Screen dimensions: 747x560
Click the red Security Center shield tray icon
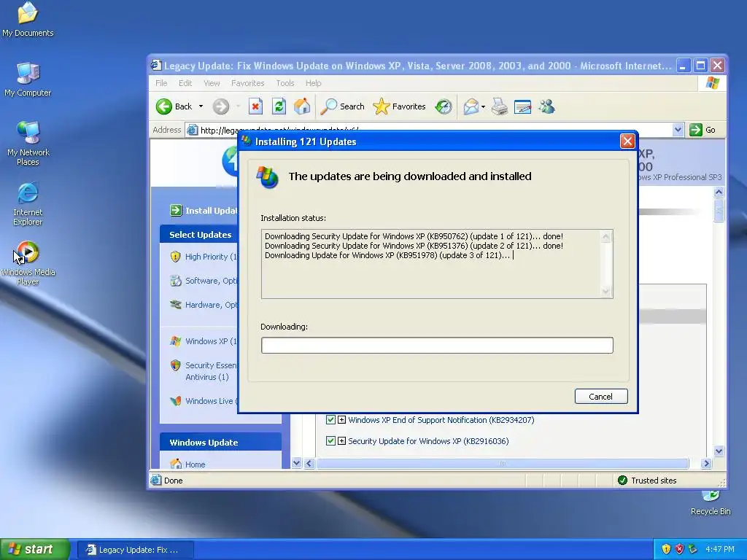pyautogui.click(x=679, y=549)
